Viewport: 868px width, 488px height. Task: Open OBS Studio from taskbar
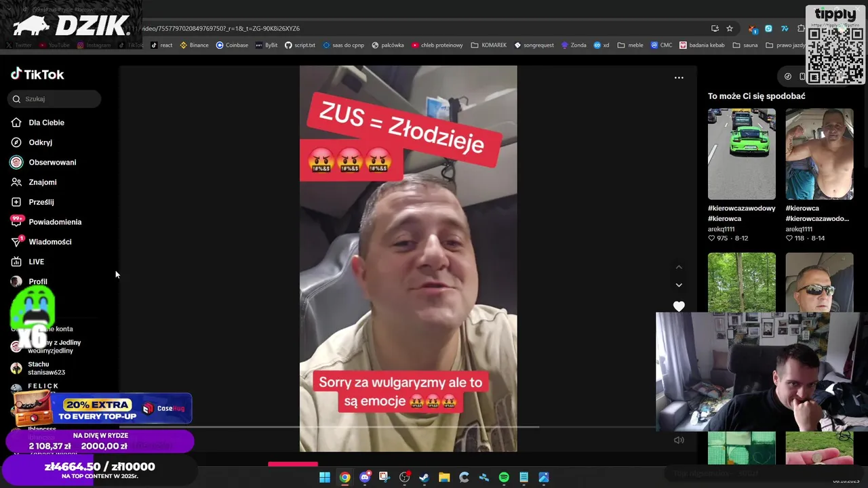[404, 477]
